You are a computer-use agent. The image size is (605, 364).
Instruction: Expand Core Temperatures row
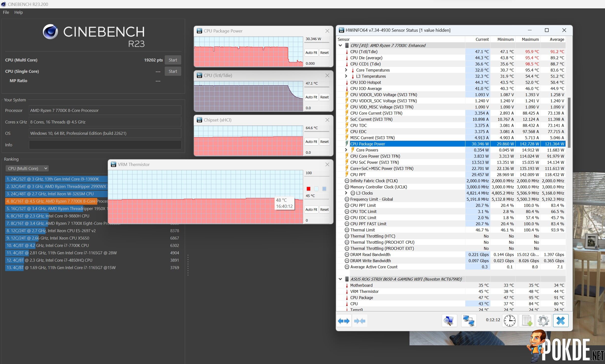coord(346,70)
